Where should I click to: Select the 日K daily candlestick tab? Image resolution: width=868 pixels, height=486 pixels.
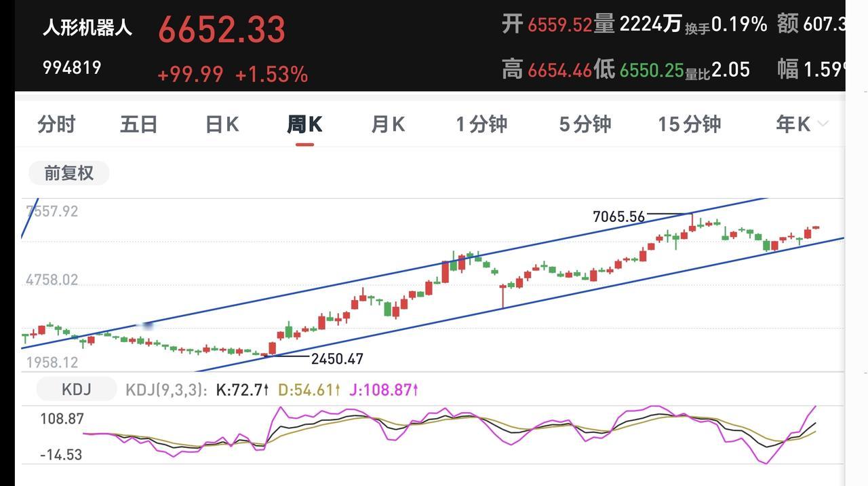coord(222,124)
